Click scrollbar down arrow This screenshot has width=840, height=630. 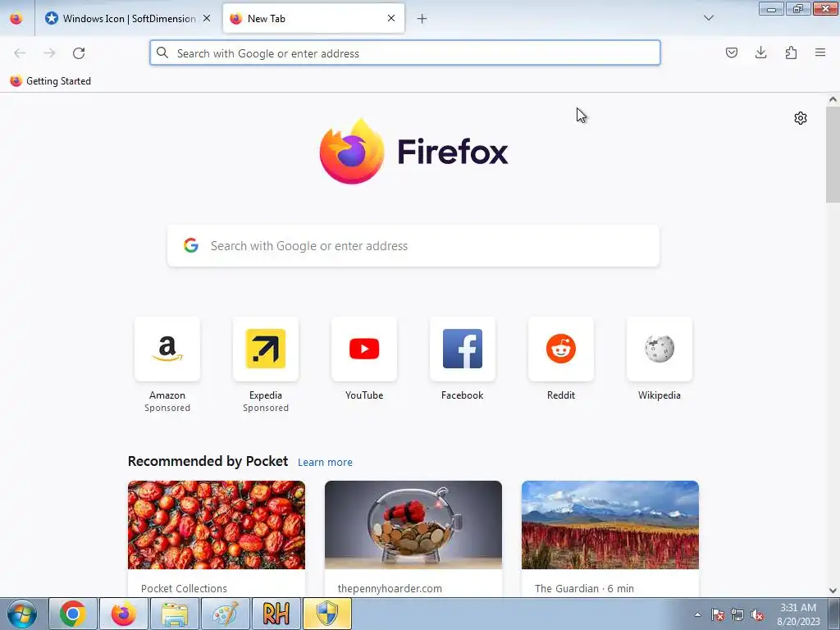coord(833,591)
